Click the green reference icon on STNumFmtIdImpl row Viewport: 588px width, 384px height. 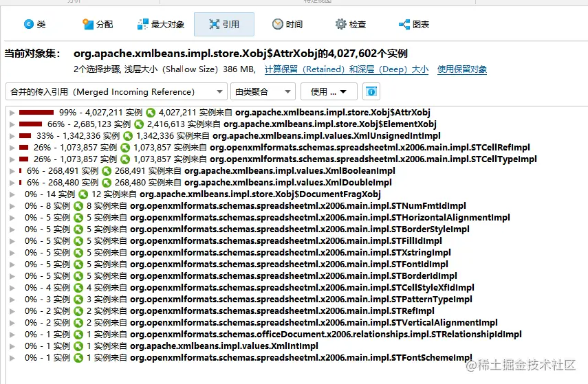tap(78, 205)
